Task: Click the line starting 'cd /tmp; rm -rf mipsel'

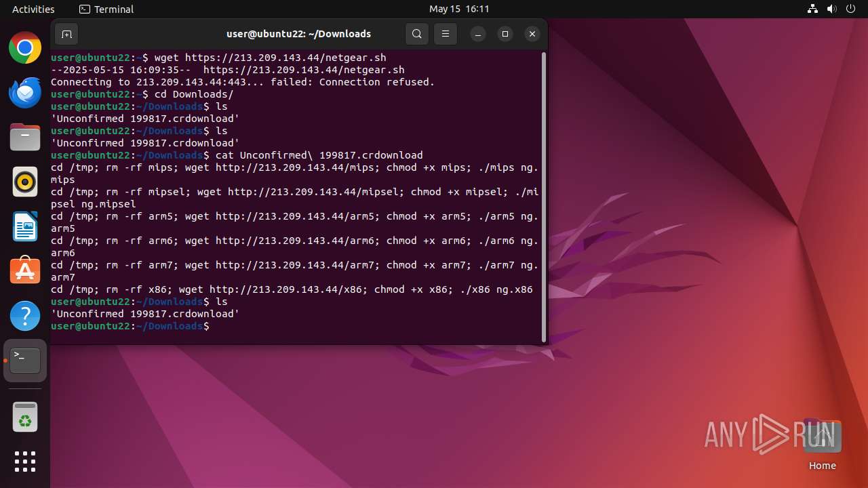Action: click(295, 192)
